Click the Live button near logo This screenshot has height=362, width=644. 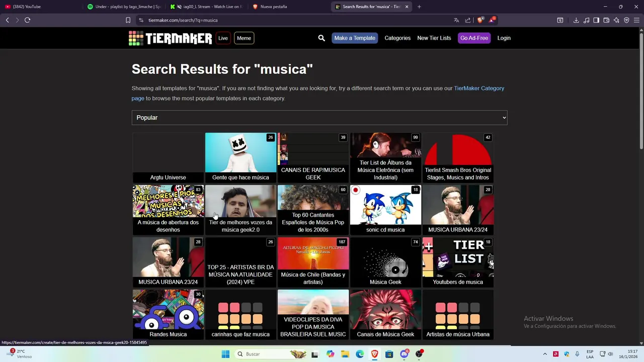tap(223, 38)
